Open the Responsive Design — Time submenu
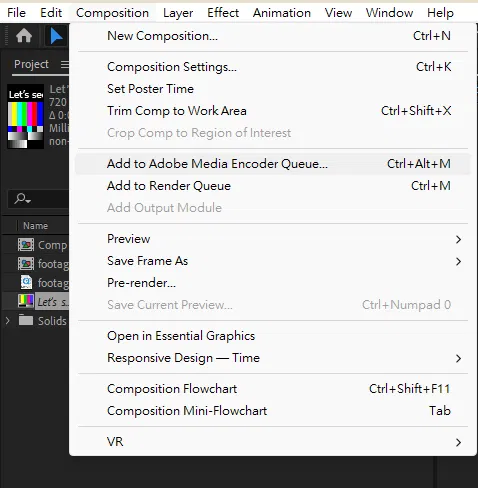This screenshot has height=488, width=478. [273, 358]
